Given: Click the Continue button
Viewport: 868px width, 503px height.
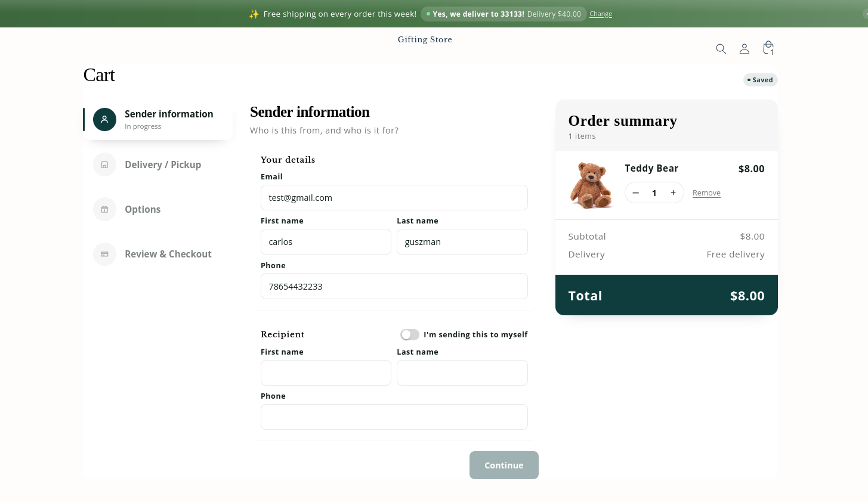Looking at the screenshot, I should (504, 465).
